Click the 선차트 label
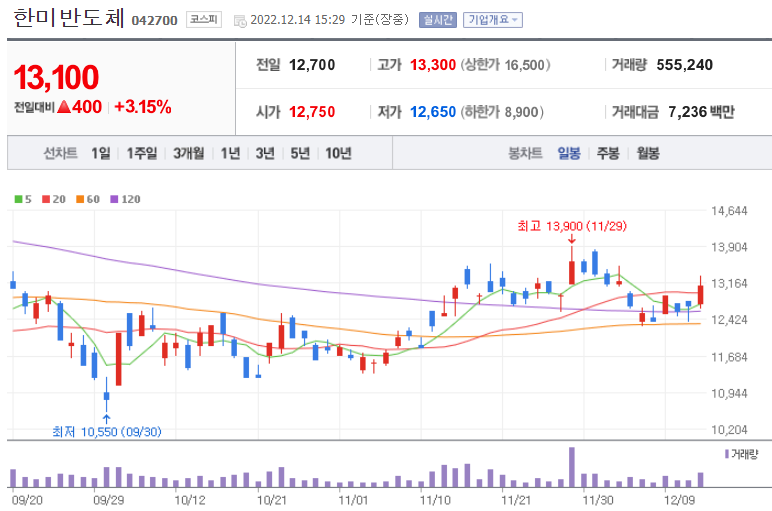This screenshot has height=511, width=772. (61, 154)
